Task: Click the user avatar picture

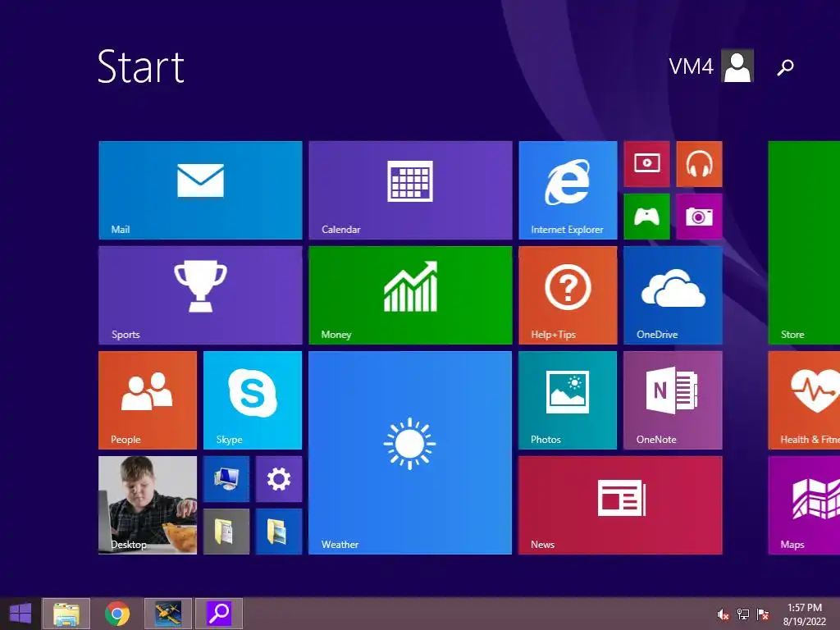Action: 737,66
